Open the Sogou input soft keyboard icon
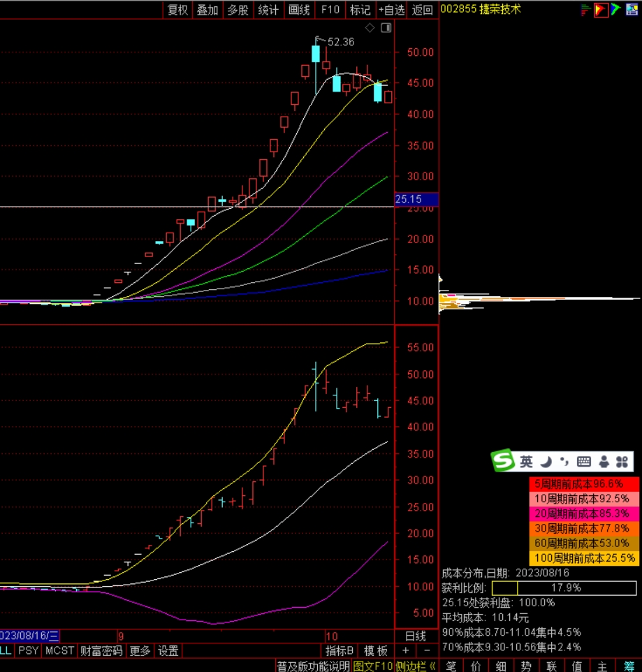Screen dimensions: 642x672 click(584, 462)
